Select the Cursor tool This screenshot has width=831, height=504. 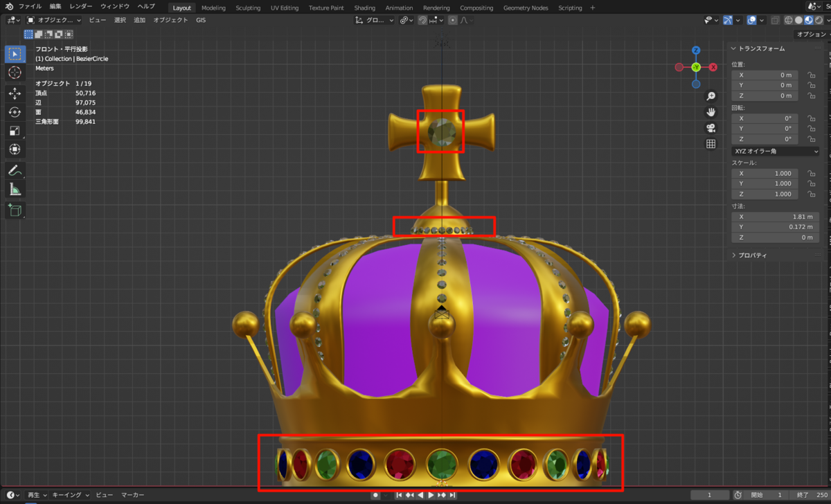(x=15, y=73)
